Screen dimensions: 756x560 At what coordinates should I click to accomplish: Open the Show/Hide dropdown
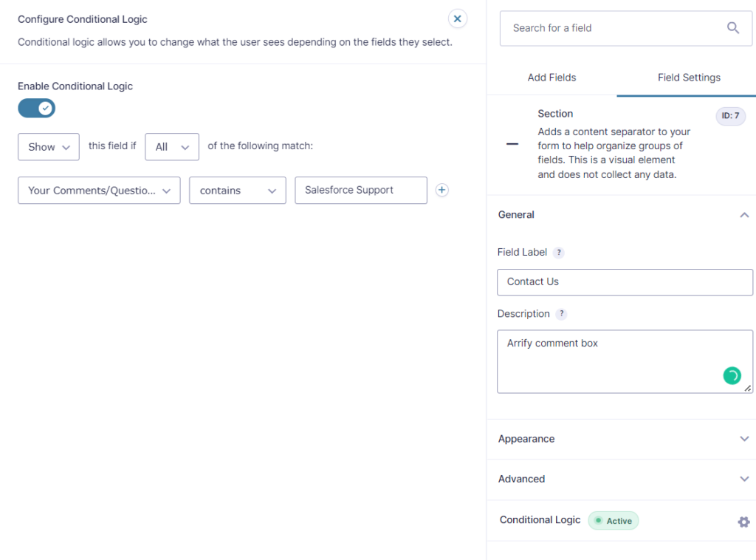[49, 147]
